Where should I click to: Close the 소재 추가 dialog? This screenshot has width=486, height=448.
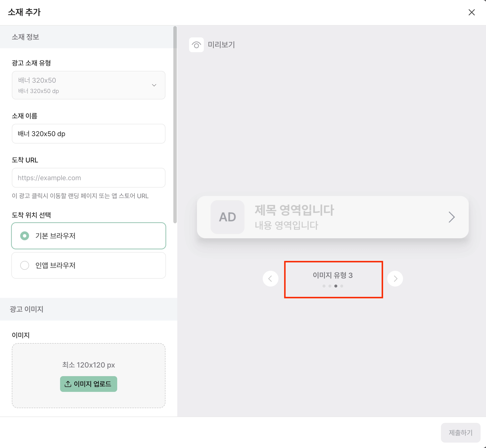[471, 12]
